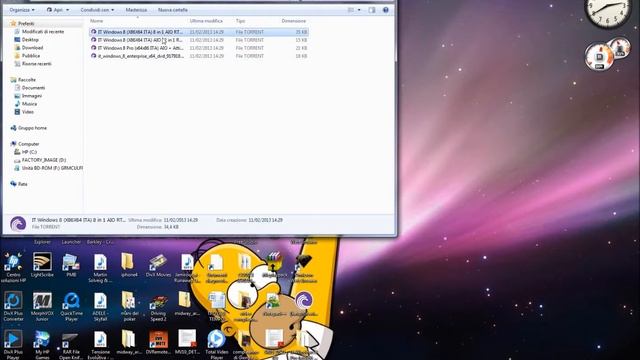This screenshot has width=640, height=360.
Task: Click the DVRemote desktop icon
Action: click(x=158, y=343)
